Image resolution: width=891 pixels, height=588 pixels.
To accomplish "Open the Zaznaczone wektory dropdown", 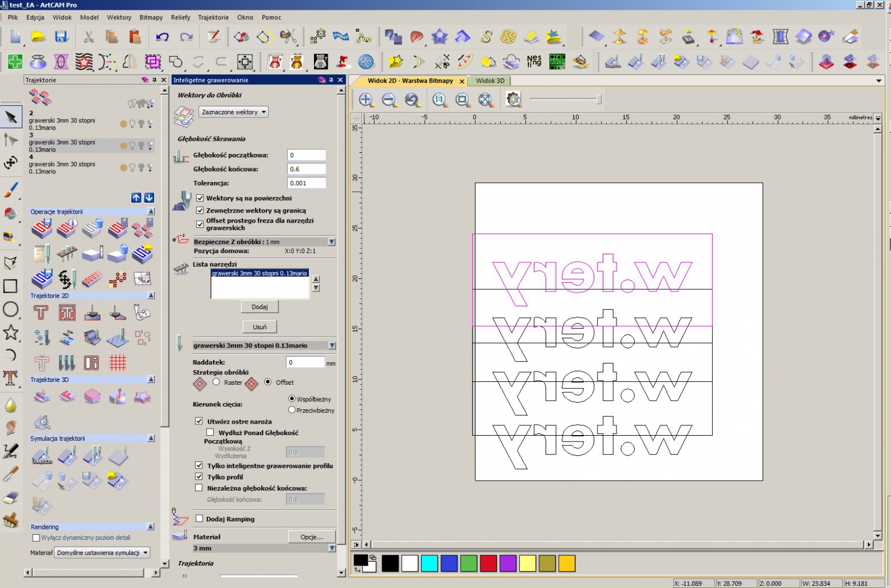I will [x=233, y=112].
